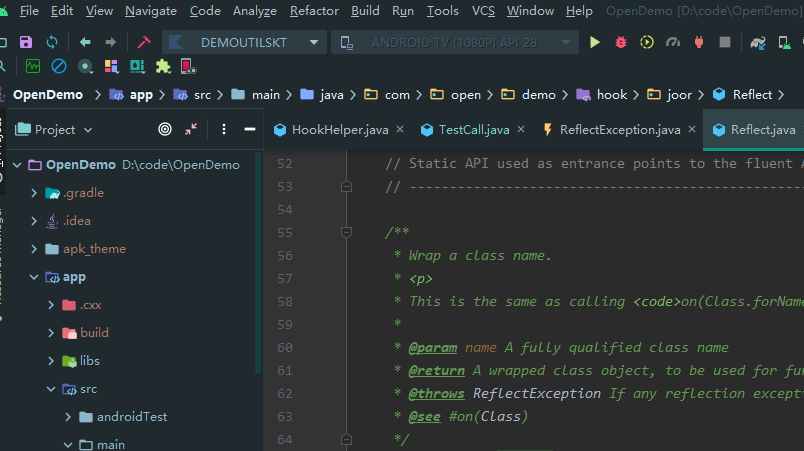The height and width of the screenshot is (451, 804).
Task: Click the Make Project hammer icon
Action: coord(144,42)
